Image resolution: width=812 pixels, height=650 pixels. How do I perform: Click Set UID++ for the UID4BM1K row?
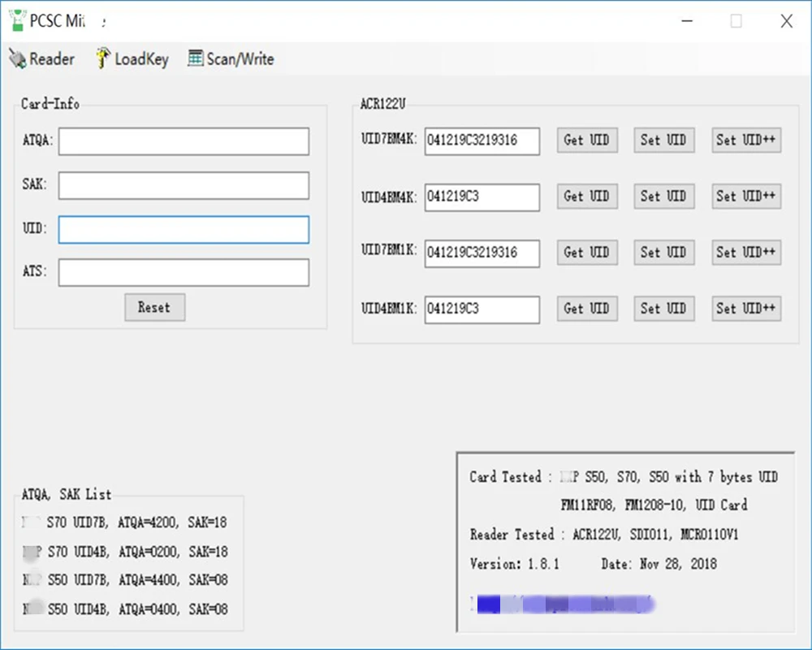[745, 309]
